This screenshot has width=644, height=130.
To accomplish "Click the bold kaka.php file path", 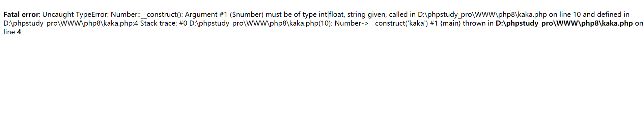I will coord(564,23).
